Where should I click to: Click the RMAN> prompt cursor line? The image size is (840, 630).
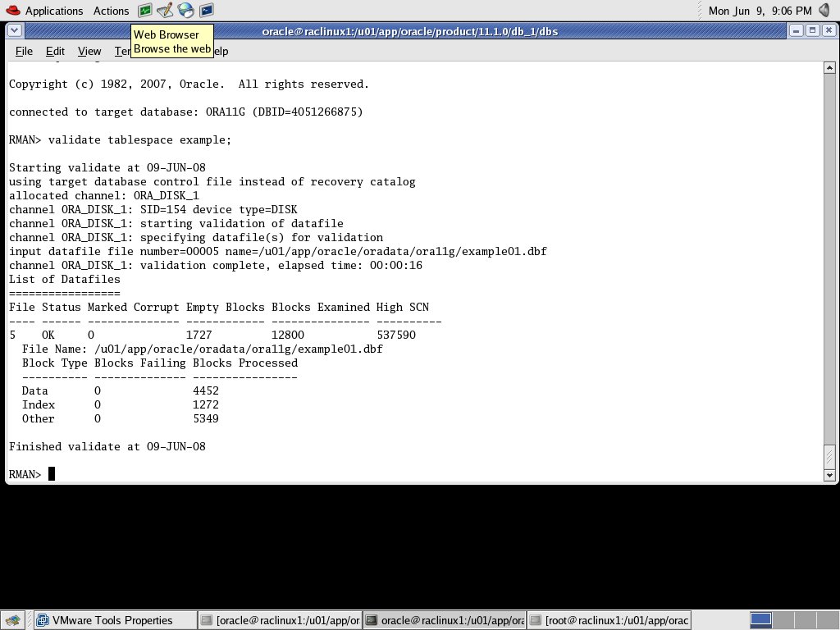pos(32,474)
